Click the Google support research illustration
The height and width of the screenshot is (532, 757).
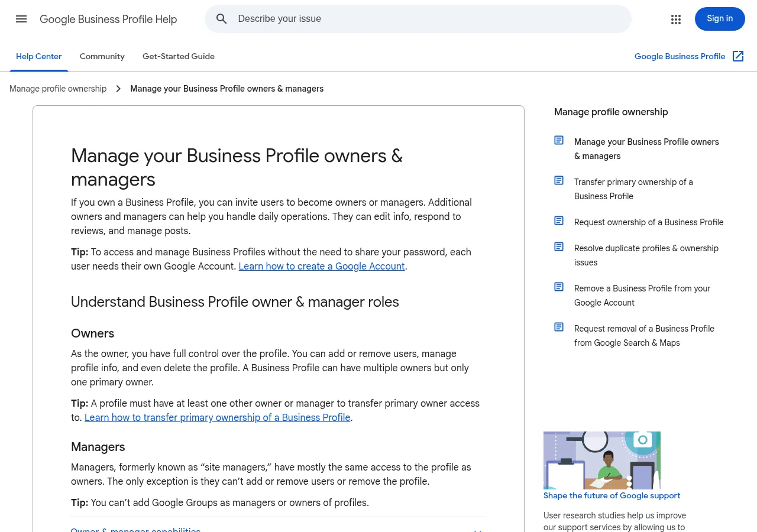[602, 460]
